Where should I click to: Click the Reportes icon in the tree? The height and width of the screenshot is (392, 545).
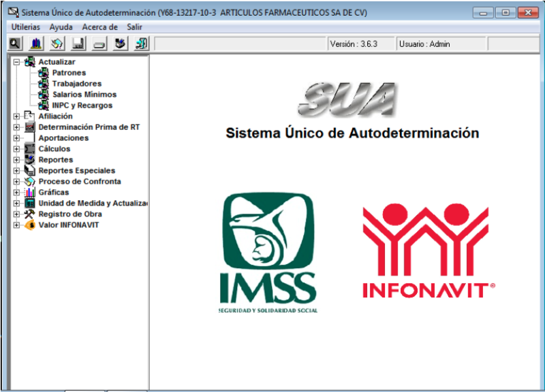point(29,160)
